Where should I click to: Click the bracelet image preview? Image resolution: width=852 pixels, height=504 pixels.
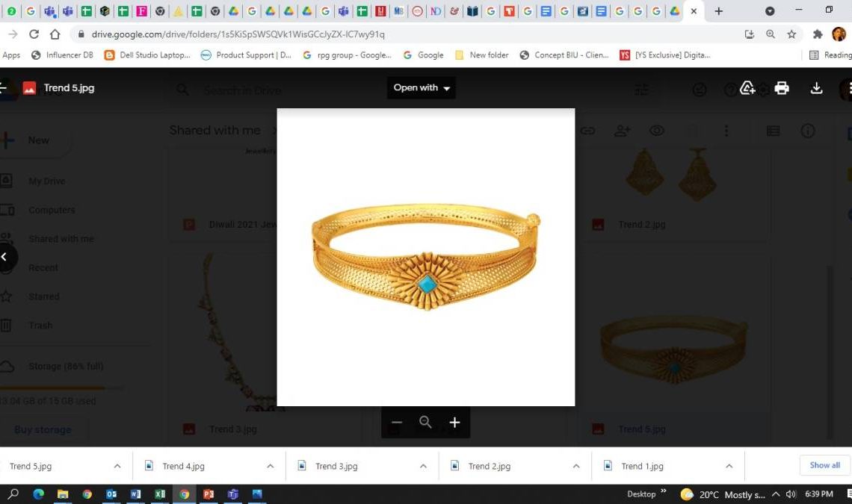coord(425,257)
